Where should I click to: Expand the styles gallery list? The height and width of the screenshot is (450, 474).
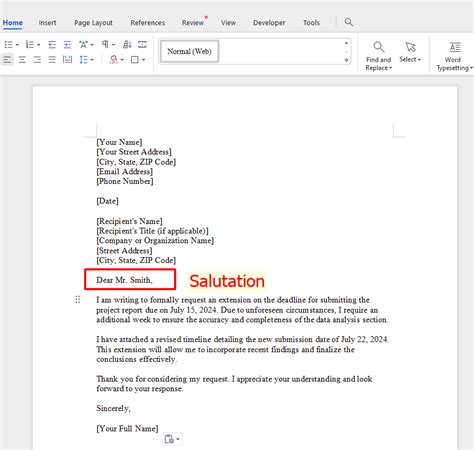point(347,60)
